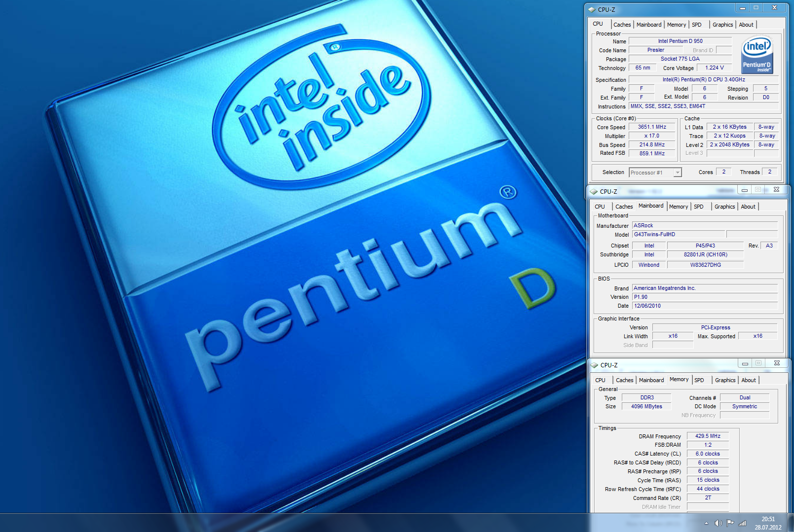The image size is (794, 532).
Task: Minimize the top CPU-Z window
Action: pos(742,8)
